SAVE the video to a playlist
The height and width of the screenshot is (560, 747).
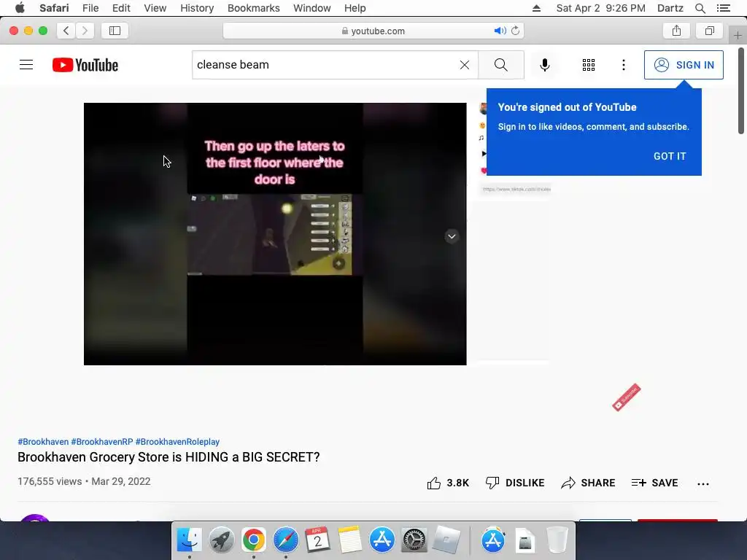(654, 483)
